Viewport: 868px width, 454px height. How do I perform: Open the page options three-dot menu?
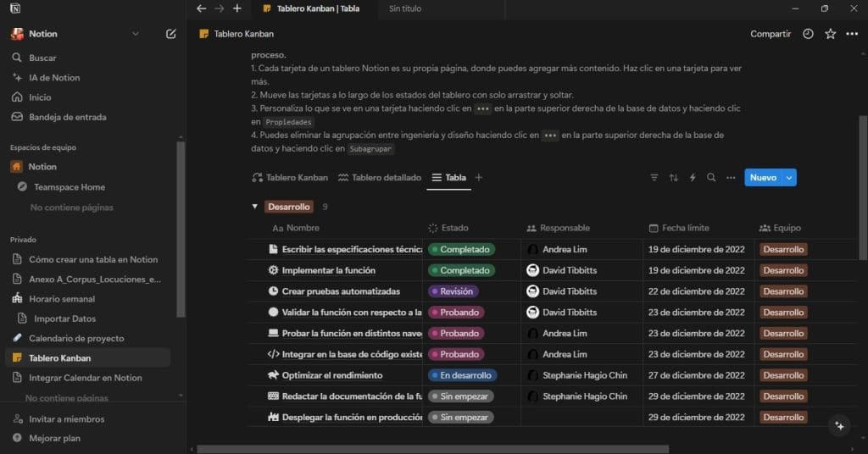click(x=852, y=34)
